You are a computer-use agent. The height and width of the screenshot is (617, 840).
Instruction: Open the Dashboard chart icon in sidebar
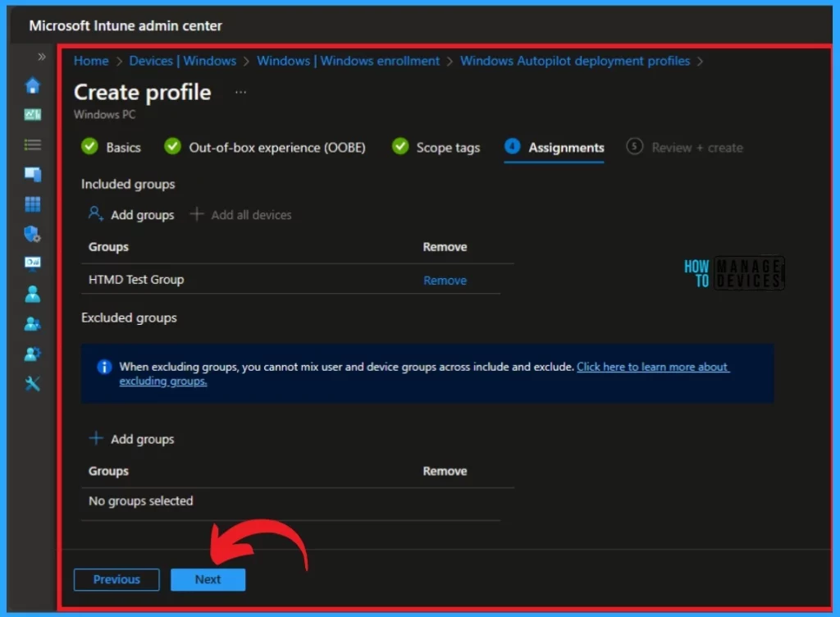[x=33, y=114]
